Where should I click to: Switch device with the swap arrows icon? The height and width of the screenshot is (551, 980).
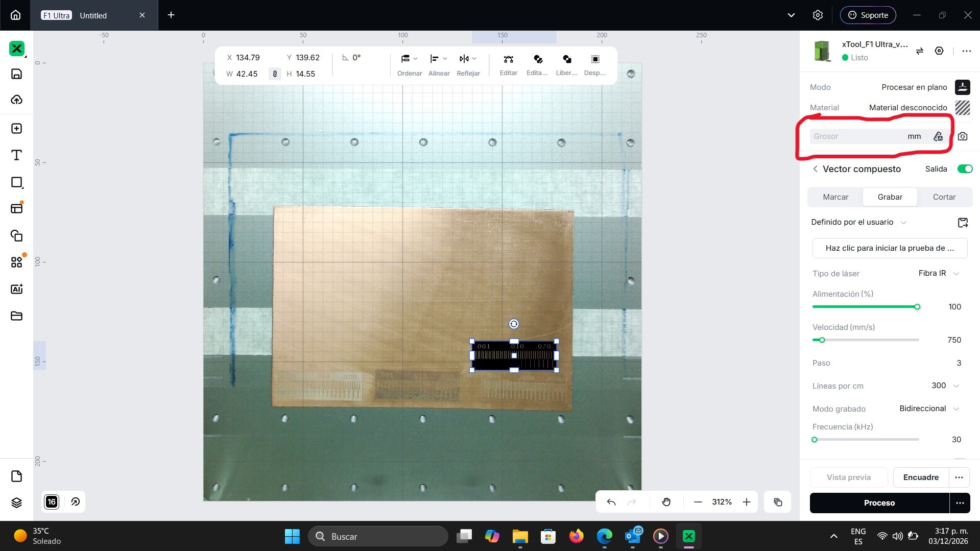[x=920, y=51]
